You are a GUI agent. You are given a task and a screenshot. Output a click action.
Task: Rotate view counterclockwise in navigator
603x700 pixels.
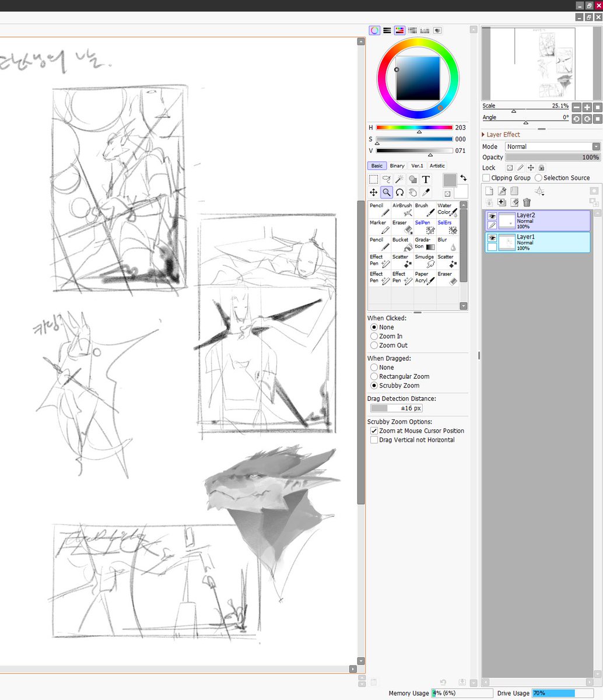576,119
